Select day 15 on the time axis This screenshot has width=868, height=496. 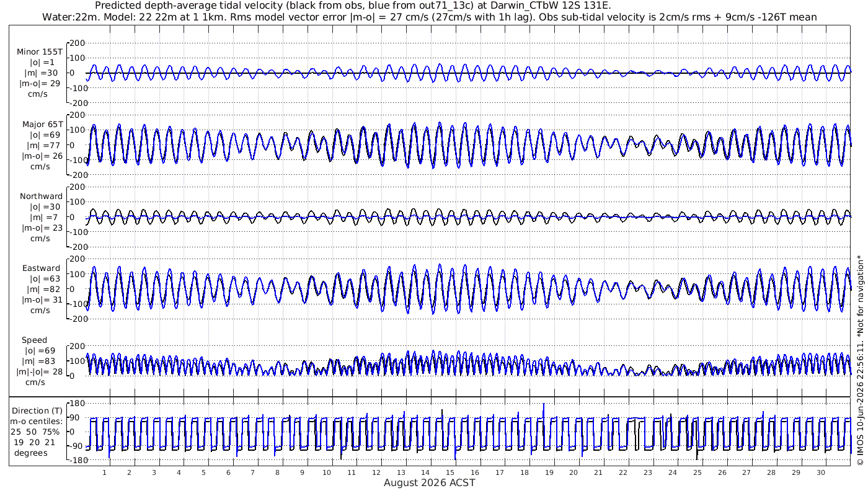coord(450,472)
